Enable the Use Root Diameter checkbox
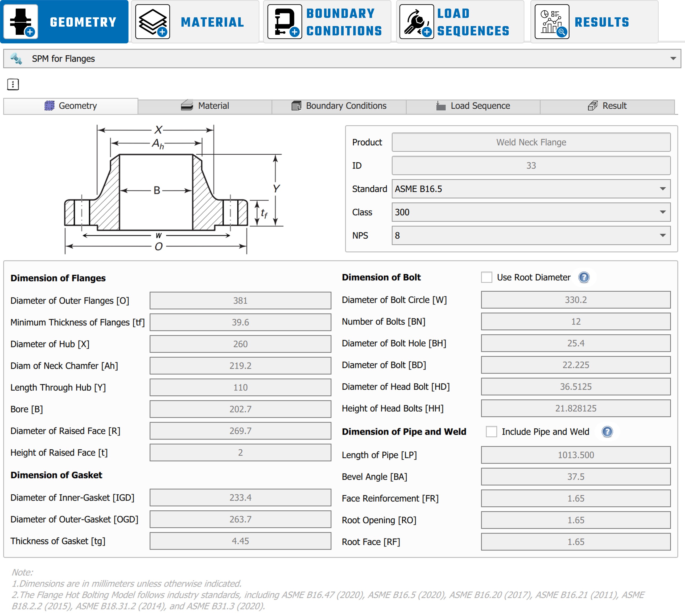The image size is (685, 616). pos(487,277)
